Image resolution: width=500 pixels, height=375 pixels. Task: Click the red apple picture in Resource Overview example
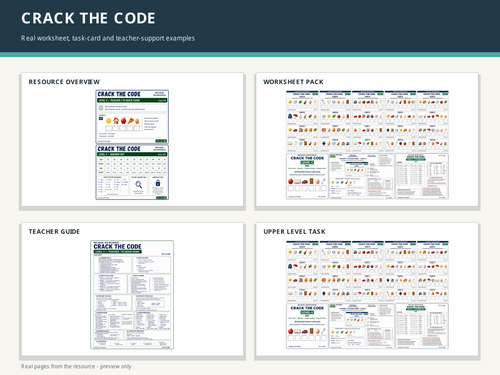pos(123,120)
